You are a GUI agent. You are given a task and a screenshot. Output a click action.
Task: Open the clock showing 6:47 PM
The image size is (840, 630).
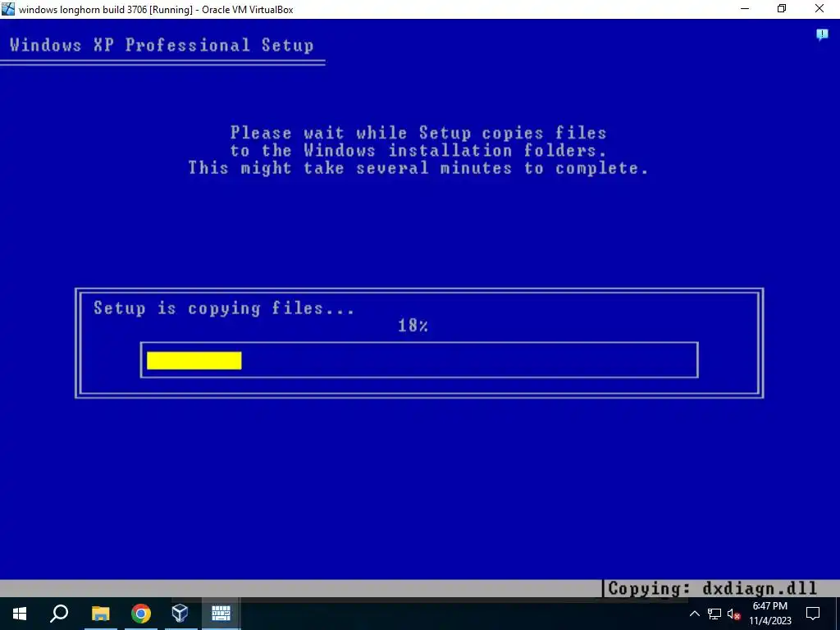(769, 606)
